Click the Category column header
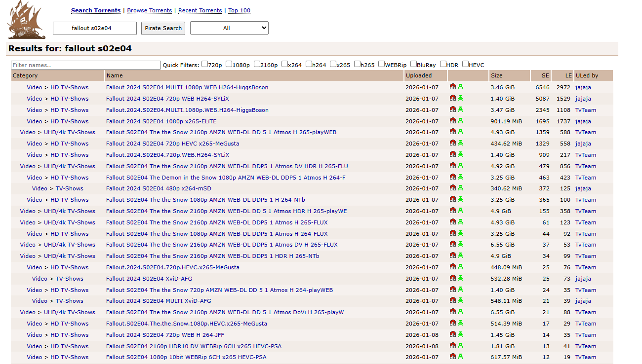 click(25, 75)
